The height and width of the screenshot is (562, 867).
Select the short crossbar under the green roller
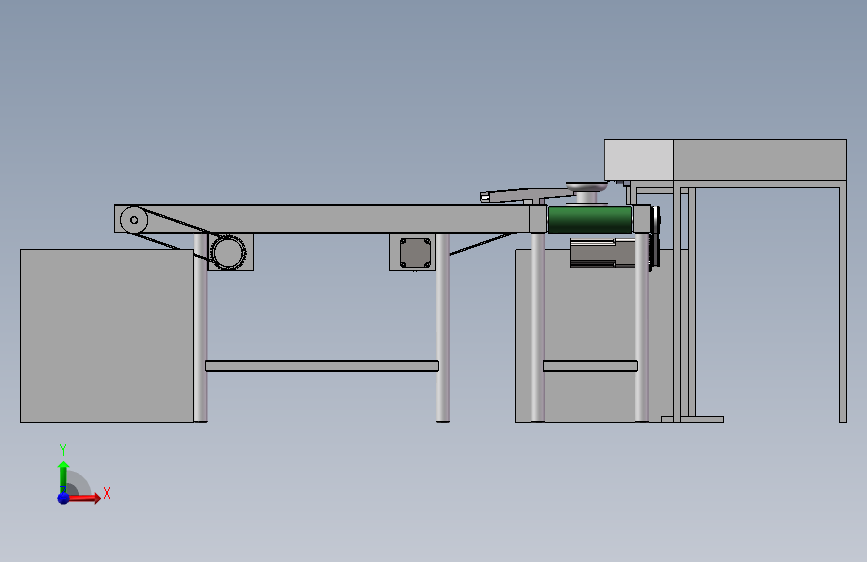[x=590, y=366]
